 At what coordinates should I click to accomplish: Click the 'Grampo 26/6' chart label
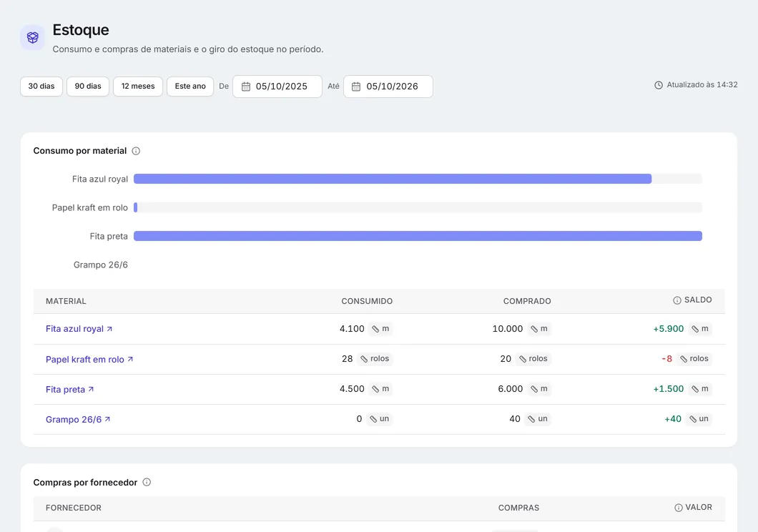point(101,265)
